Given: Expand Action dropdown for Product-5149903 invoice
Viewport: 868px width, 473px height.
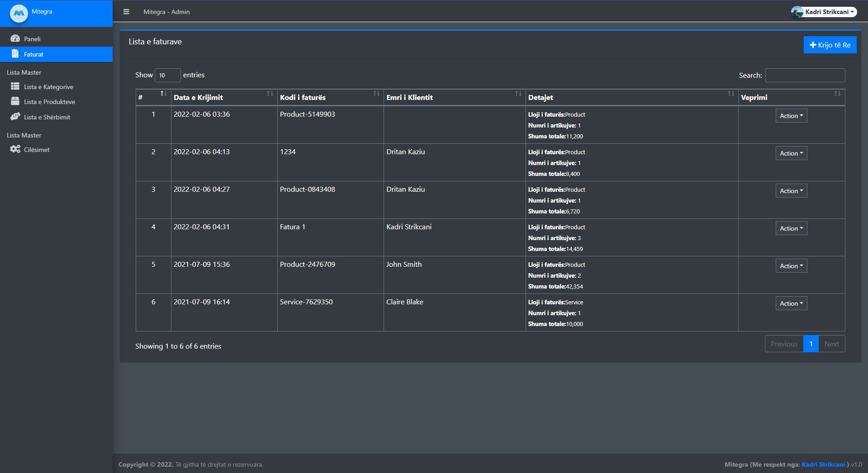Looking at the screenshot, I should point(791,116).
